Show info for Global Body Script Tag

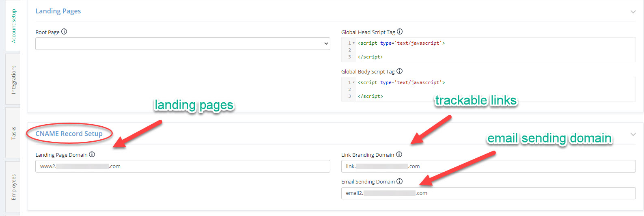(x=399, y=71)
